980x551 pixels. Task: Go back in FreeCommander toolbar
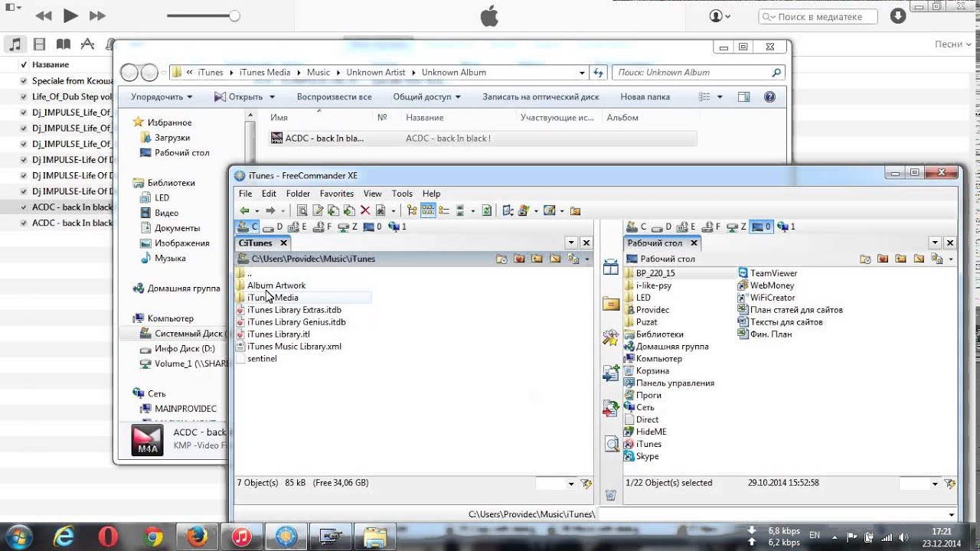pyautogui.click(x=244, y=210)
